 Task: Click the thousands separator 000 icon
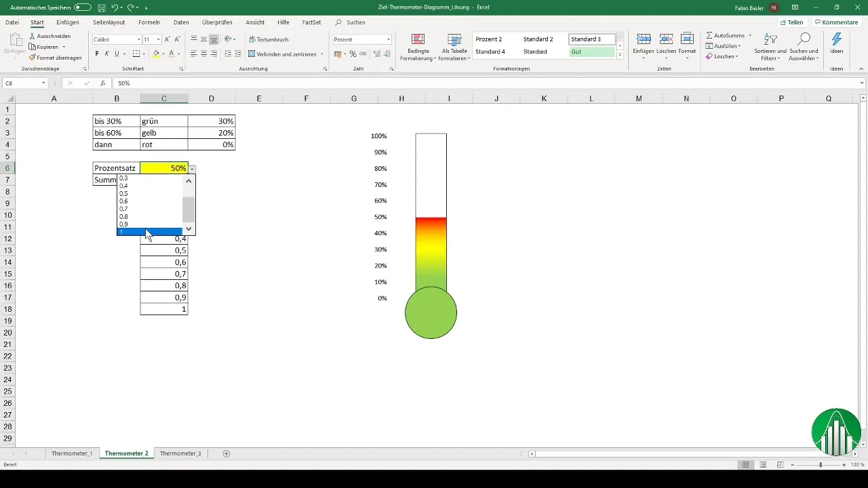(363, 54)
